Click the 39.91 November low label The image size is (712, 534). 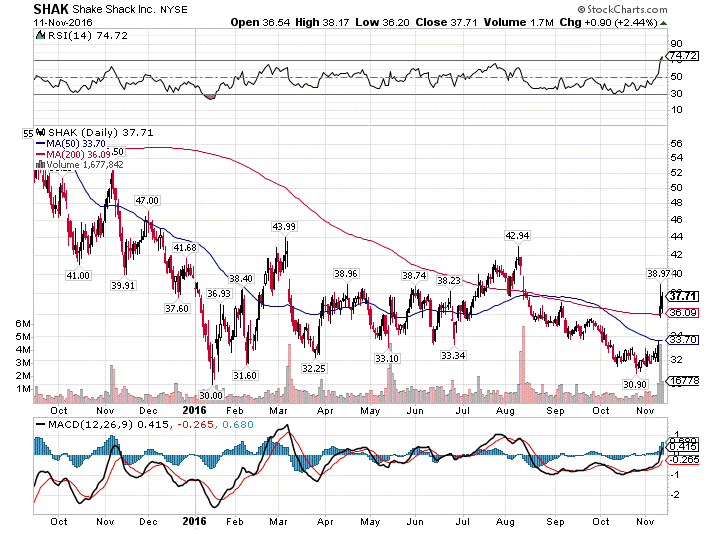point(123,285)
